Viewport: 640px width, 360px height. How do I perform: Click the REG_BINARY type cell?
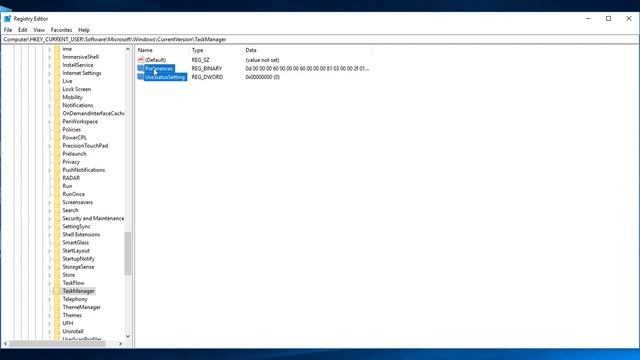click(207, 69)
